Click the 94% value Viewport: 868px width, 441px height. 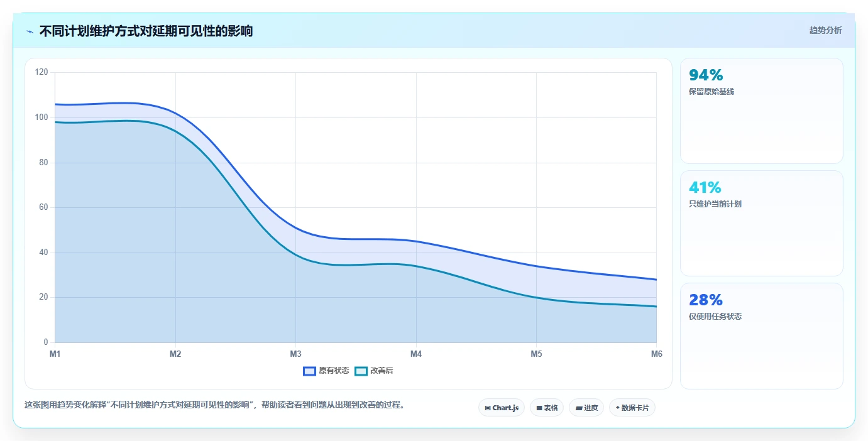tap(706, 75)
